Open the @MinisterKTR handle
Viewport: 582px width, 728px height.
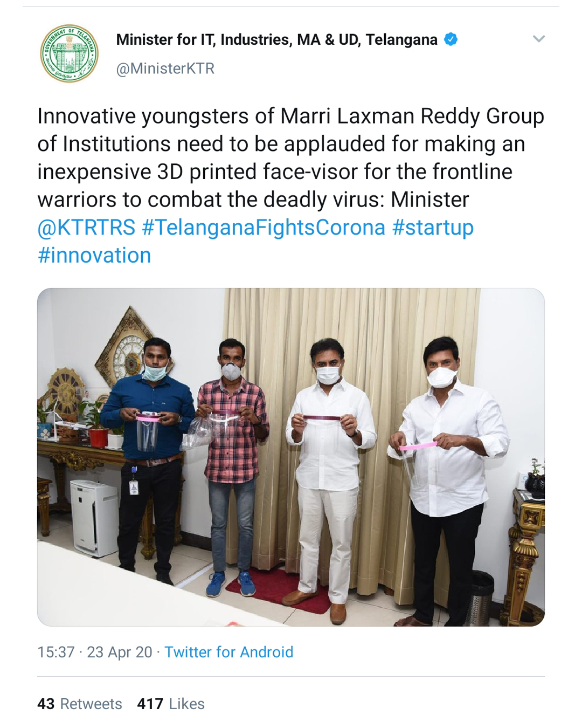(x=165, y=68)
